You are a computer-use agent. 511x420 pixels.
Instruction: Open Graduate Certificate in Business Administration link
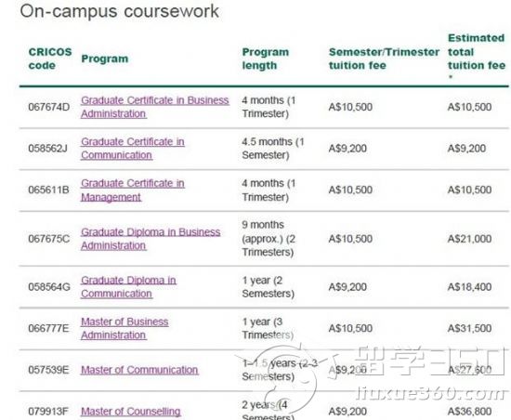[x=154, y=107]
